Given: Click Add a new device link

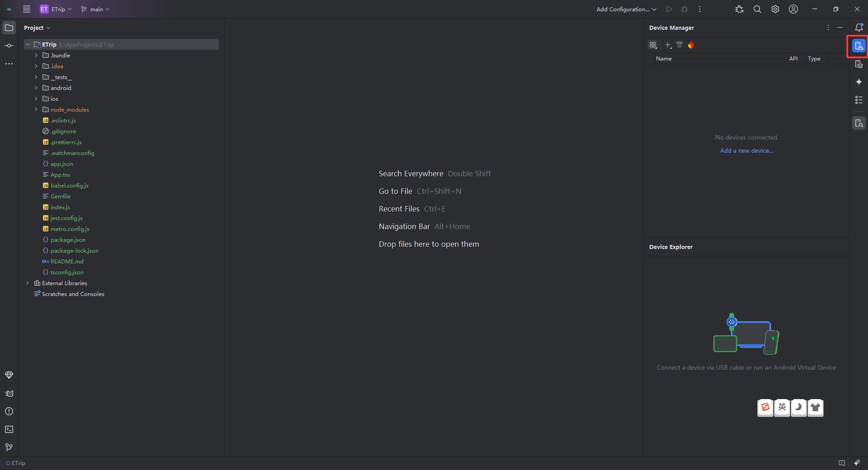Looking at the screenshot, I should pos(746,150).
